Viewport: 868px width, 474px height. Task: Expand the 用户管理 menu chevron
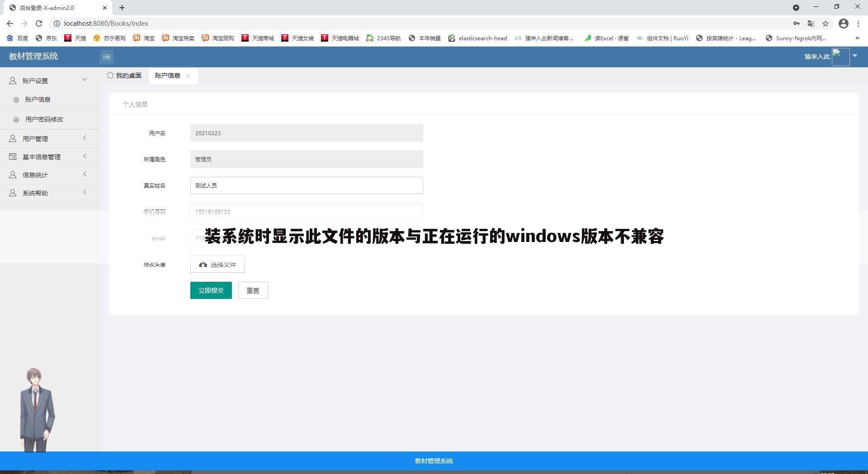(x=85, y=138)
